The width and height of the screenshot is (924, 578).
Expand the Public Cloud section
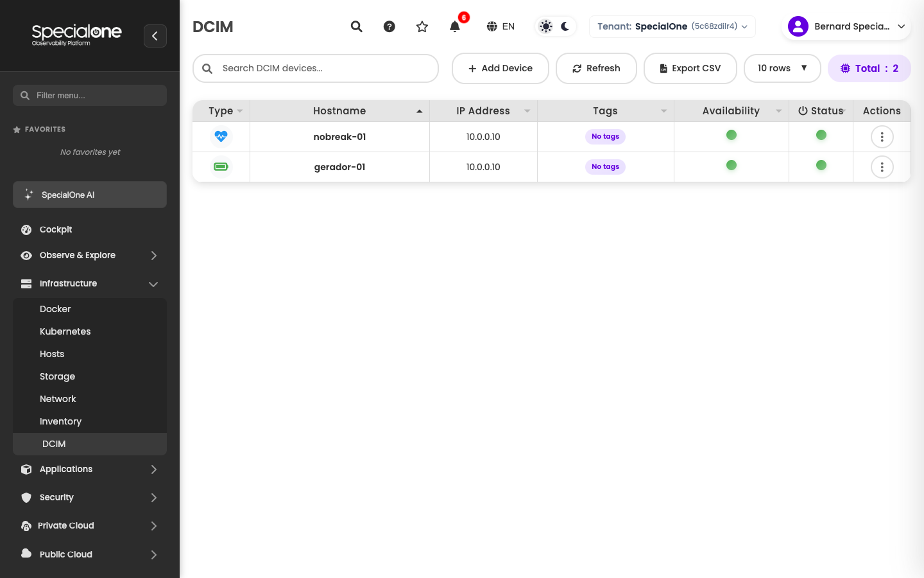[x=90, y=554]
